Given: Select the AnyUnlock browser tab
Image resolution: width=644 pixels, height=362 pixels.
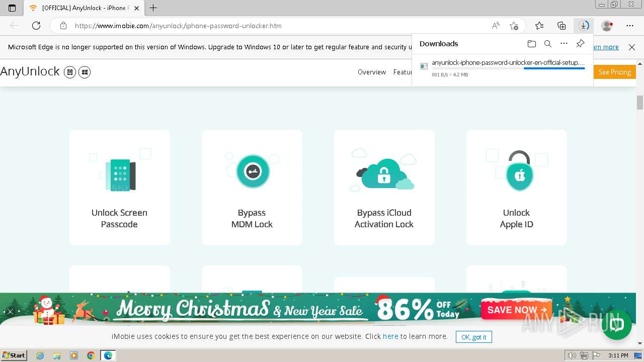Looking at the screenshot, I should coord(83,8).
